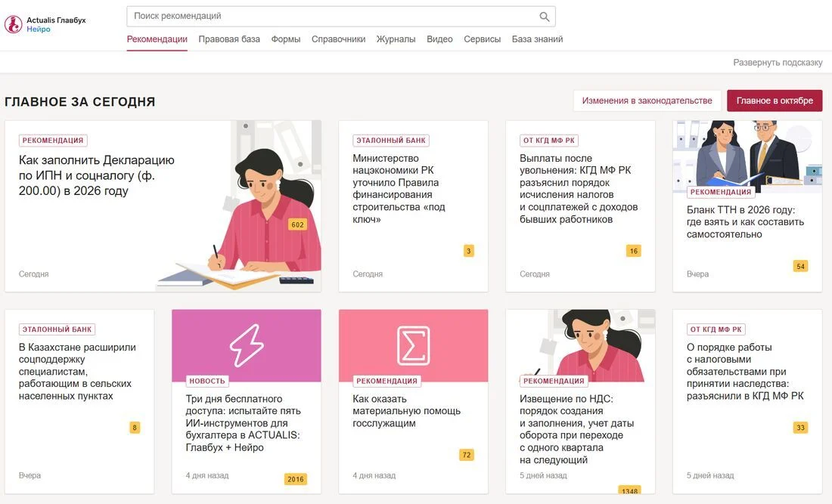
Task: Open article Извещение по НДС
Action: 577,429
